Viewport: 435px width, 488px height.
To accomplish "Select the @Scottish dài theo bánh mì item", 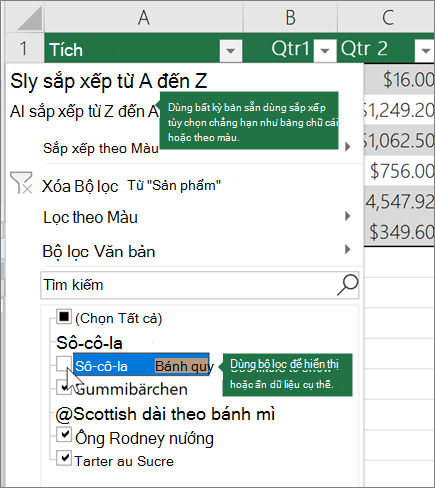I will pyautogui.click(x=165, y=414).
